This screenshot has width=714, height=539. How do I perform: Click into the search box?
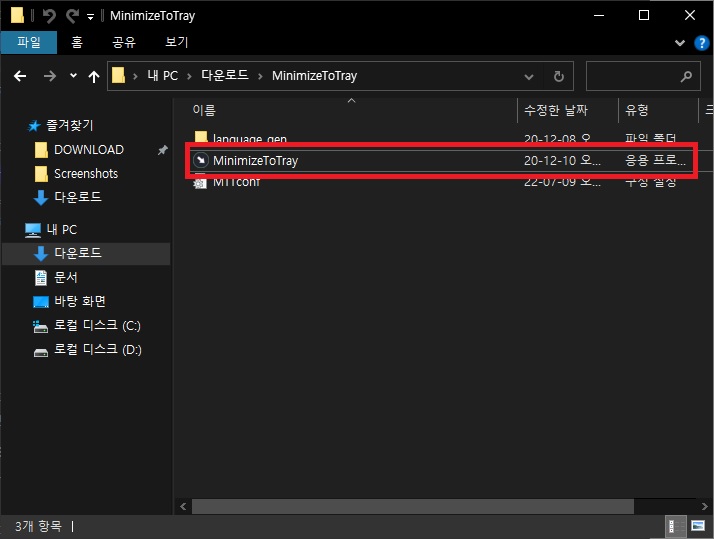click(643, 76)
